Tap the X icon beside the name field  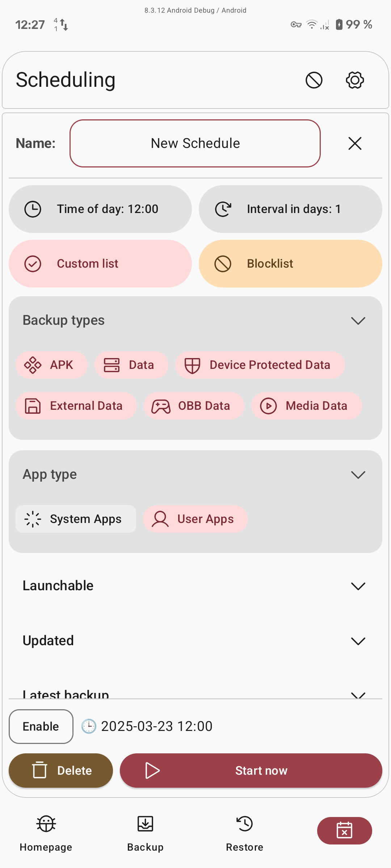355,143
